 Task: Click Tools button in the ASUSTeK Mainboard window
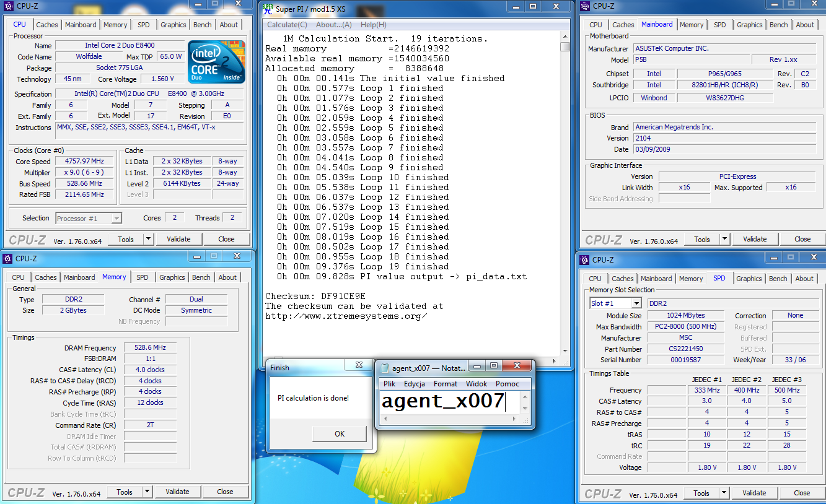coord(702,239)
